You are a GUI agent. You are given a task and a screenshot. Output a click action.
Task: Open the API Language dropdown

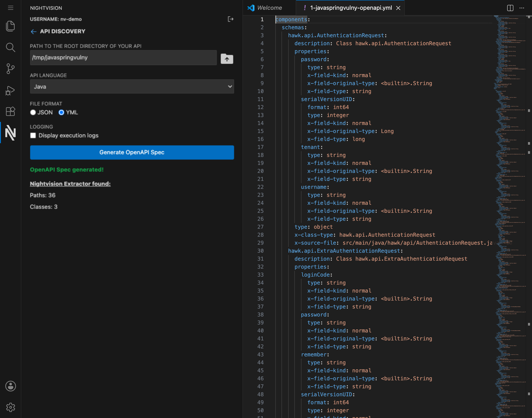pos(132,86)
